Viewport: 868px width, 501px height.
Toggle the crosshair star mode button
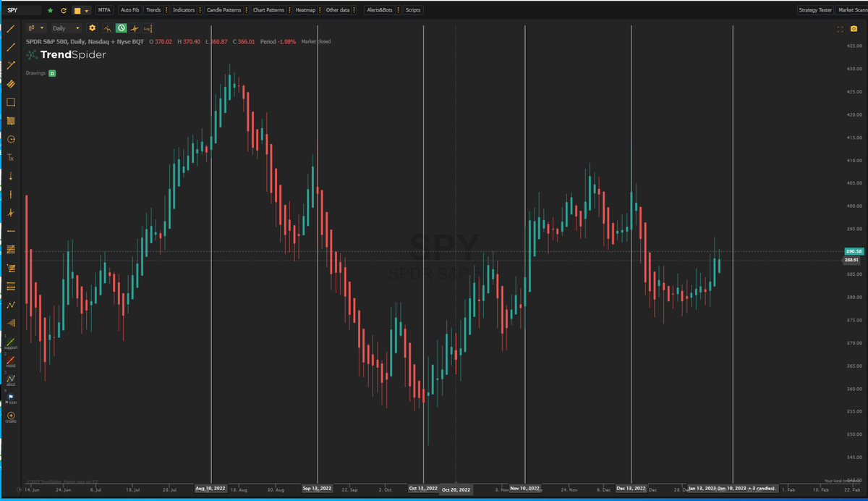point(135,28)
